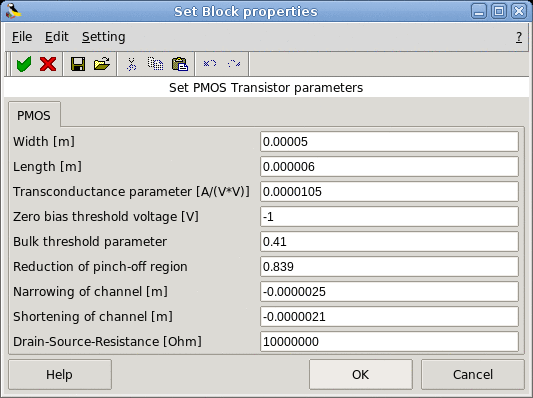Maximize the Set Block properties window
Screen dimensions: 533x398
[499, 11]
